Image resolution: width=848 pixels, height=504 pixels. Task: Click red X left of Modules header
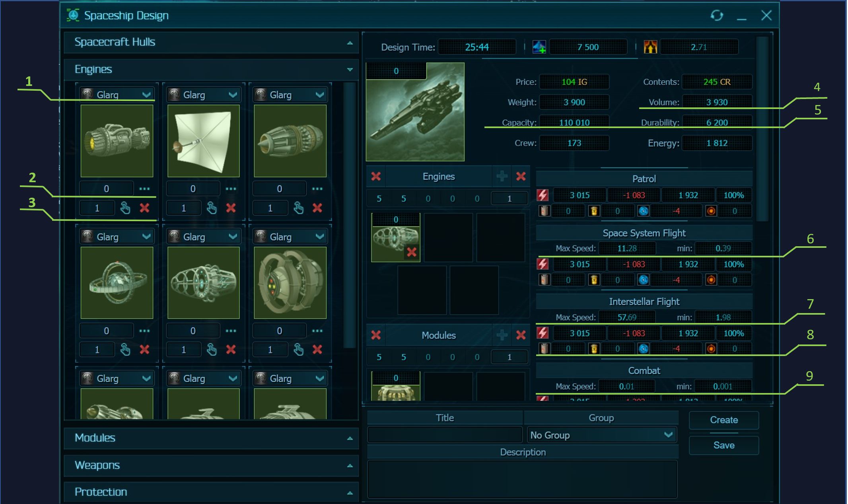[376, 335]
